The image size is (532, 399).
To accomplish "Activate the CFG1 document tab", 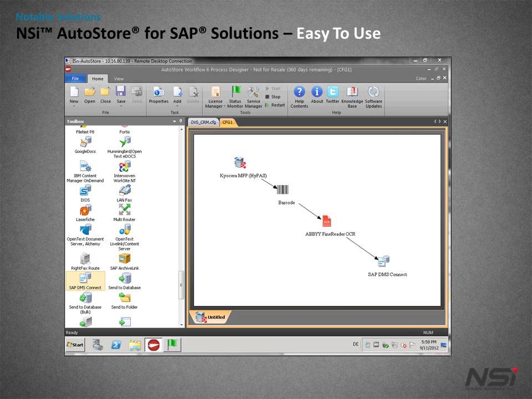I will click(x=228, y=122).
